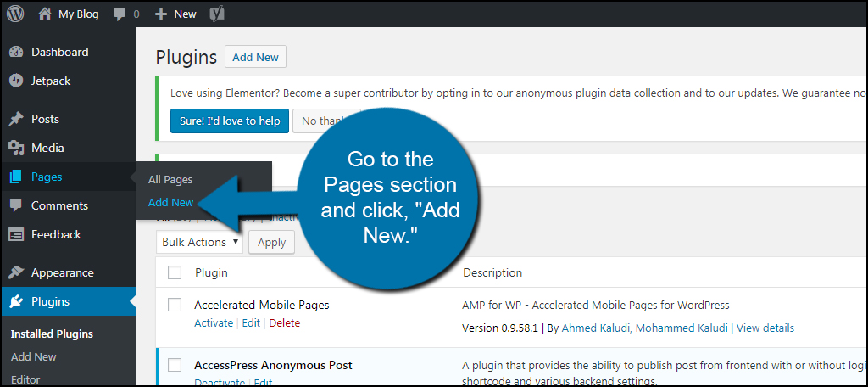Activate the Accelerated Mobile Pages plugin
This screenshot has width=868, height=387.
point(214,322)
